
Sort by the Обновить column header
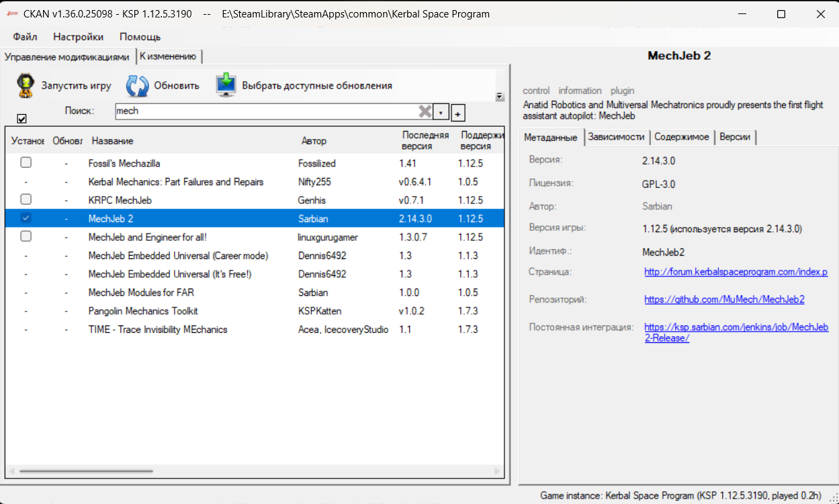67,141
